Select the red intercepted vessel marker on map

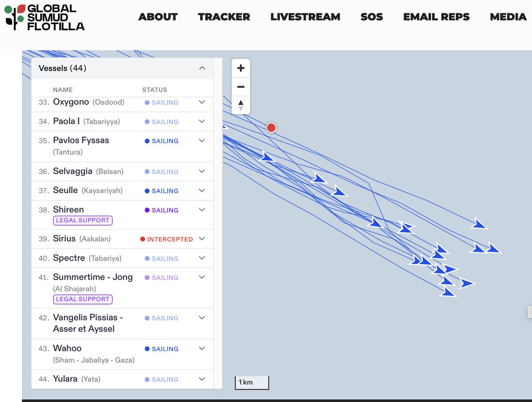pyautogui.click(x=271, y=128)
